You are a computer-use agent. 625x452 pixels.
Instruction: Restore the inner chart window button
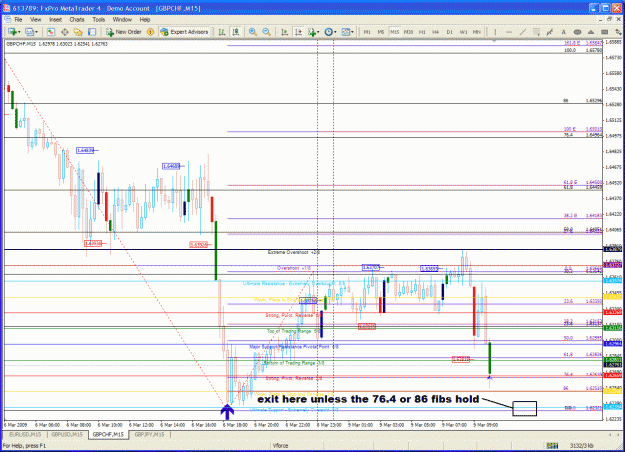(609, 19)
